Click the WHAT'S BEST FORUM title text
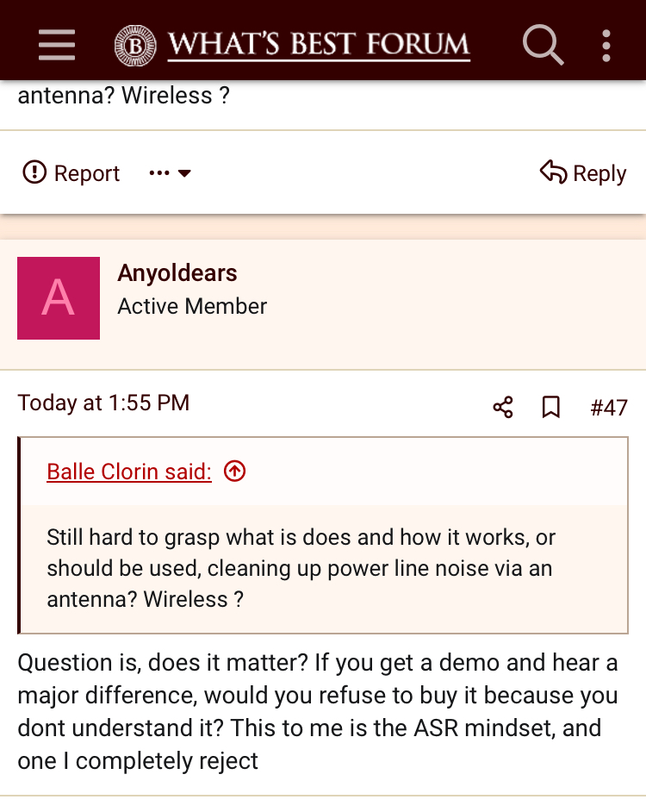The width and height of the screenshot is (646, 812). pos(319,45)
